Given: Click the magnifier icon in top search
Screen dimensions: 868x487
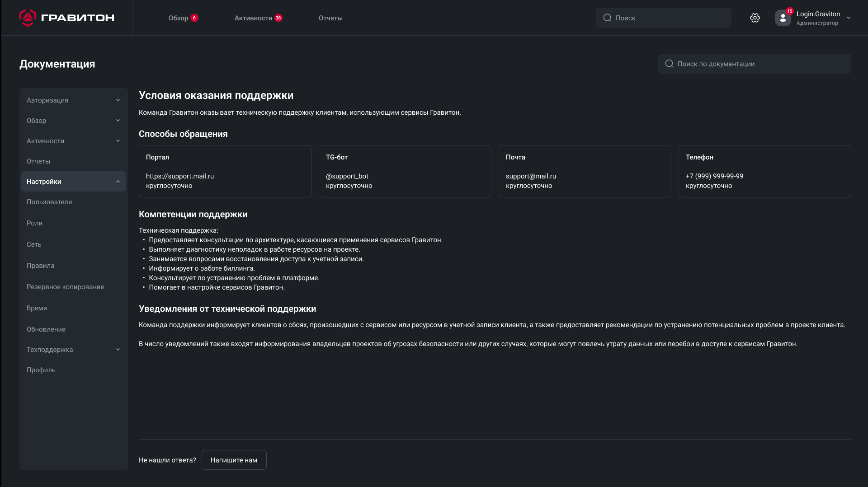Looking at the screenshot, I should click(607, 18).
